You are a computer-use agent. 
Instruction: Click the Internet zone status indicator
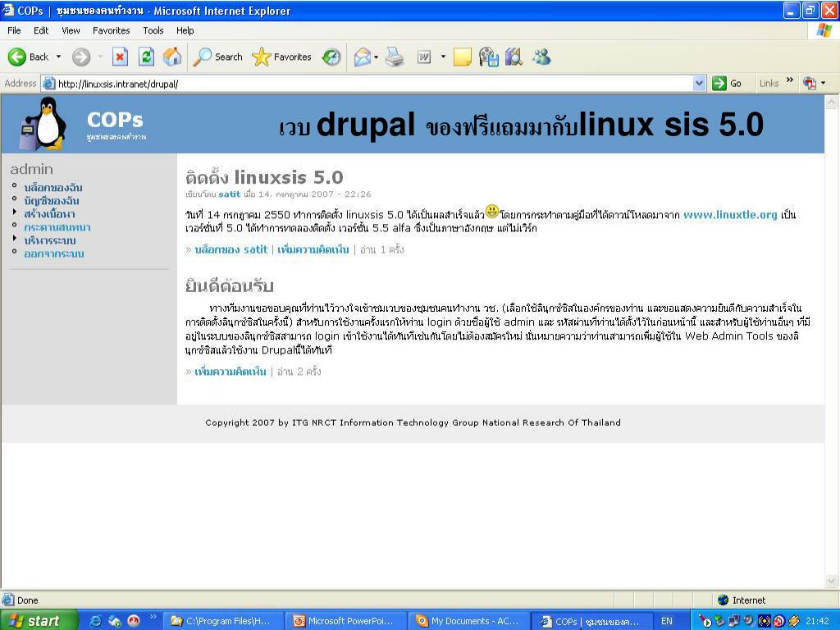click(x=742, y=600)
